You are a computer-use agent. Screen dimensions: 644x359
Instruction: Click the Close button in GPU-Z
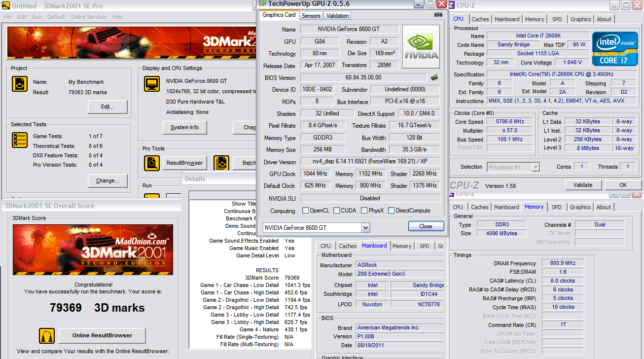coord(426,226)
